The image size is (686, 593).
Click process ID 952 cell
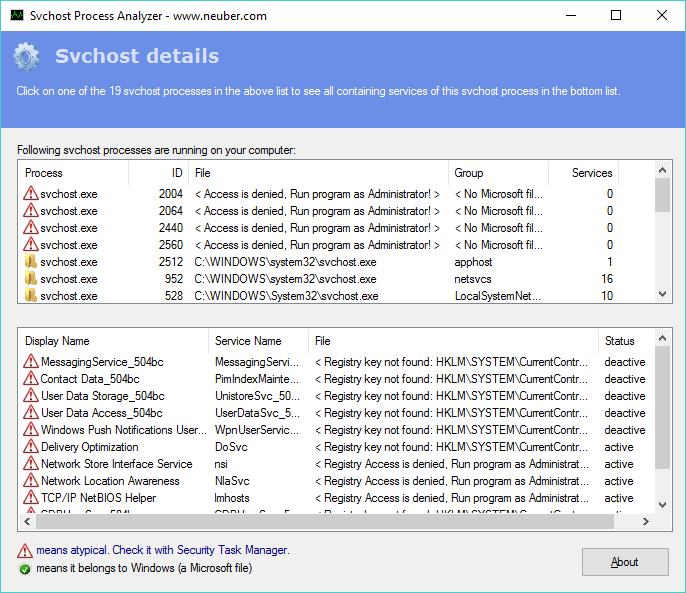[x=174, y=279]
